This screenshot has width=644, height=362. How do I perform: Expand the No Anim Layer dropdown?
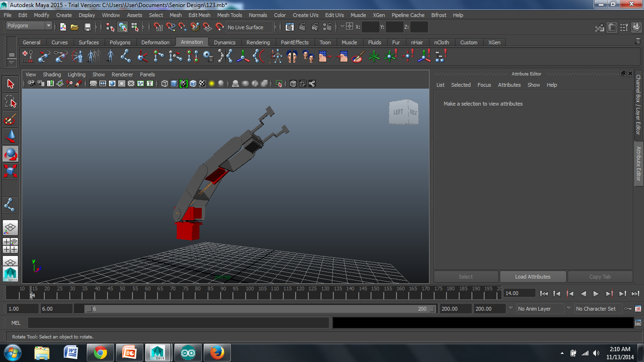tap(540, 309)
